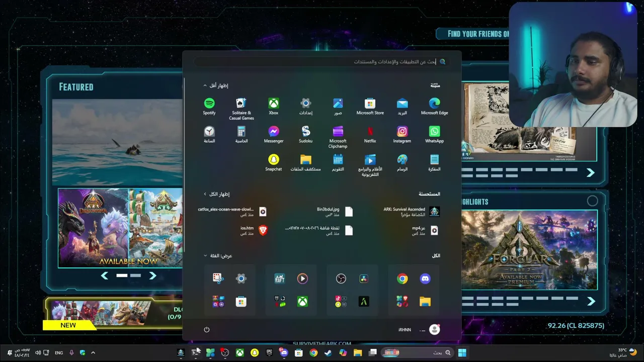Image resolution: width=644 pixels, height=362 pixels.
Task: Open pinned Microsoft Store tile
Action: [x=370, y=107]
